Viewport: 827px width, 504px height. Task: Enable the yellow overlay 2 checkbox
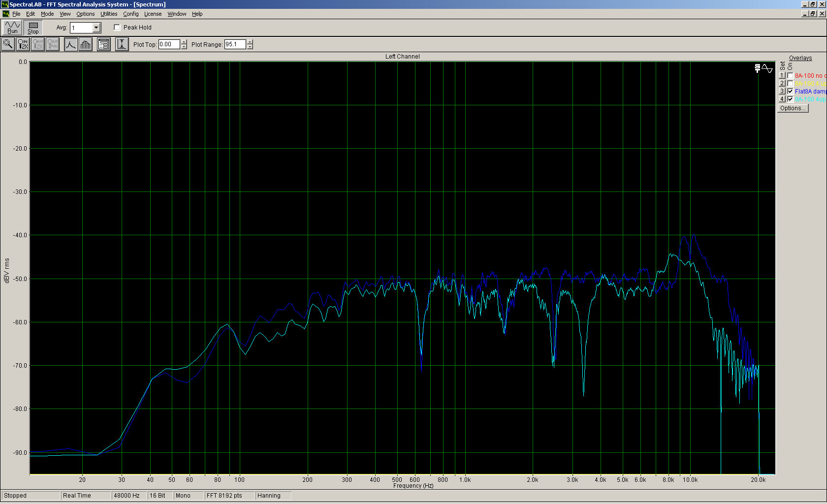790,84
